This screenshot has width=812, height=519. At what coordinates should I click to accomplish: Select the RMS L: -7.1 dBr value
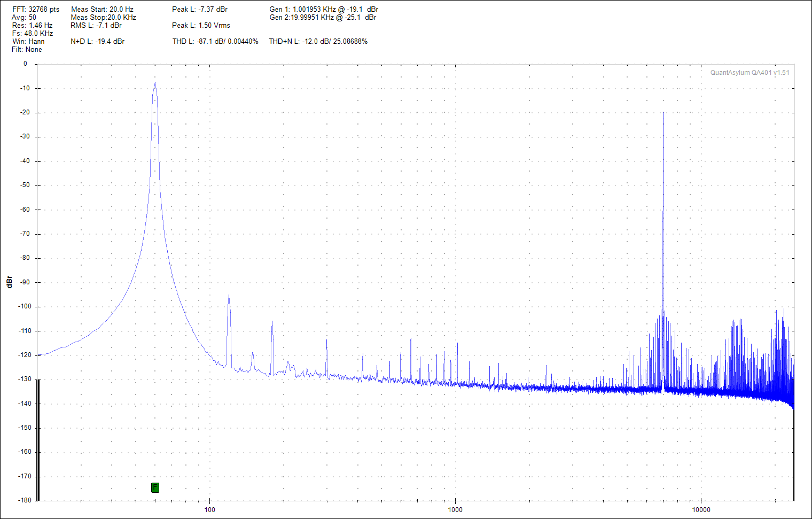(x=96, y=26)
